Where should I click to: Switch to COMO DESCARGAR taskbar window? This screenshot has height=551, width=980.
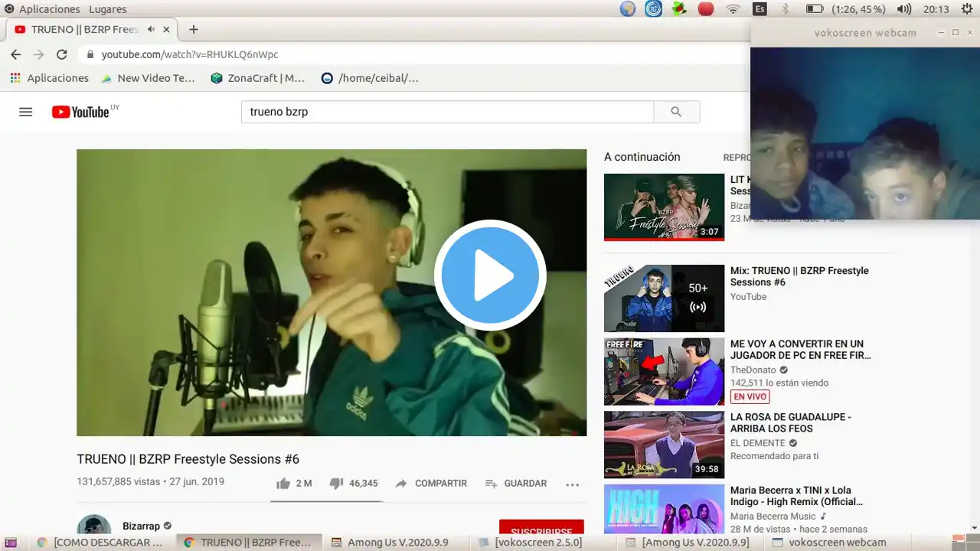coord(100,543)
